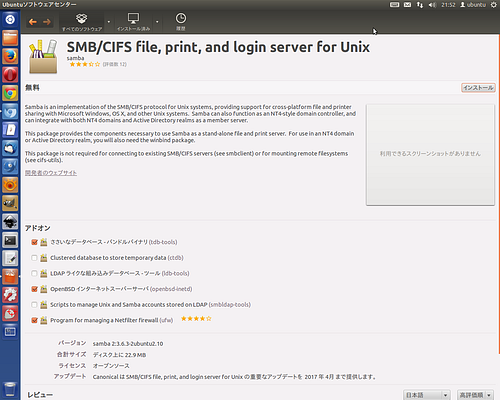Open the workspace switcher dock icon
The height and width of the screenshot is (400, 500).
tap(10, 331)
